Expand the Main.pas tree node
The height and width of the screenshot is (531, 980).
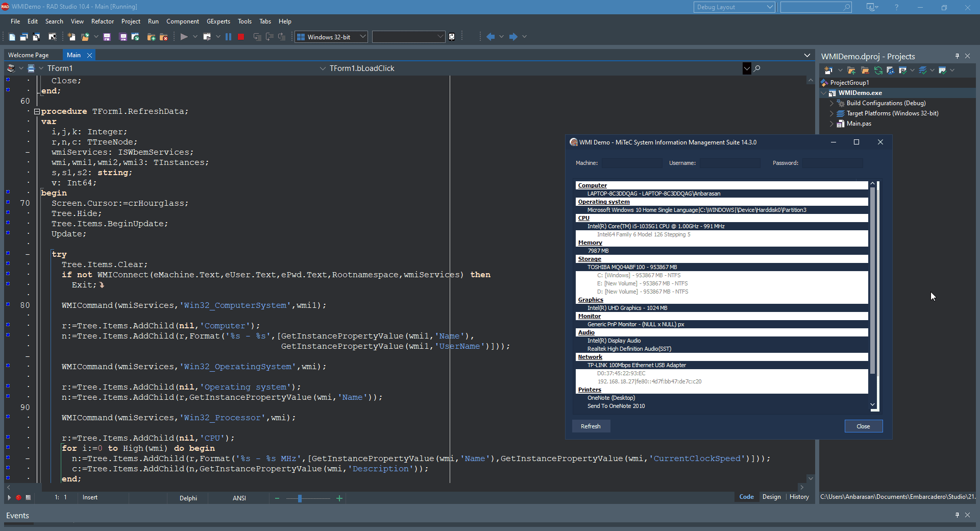point(831,124)
